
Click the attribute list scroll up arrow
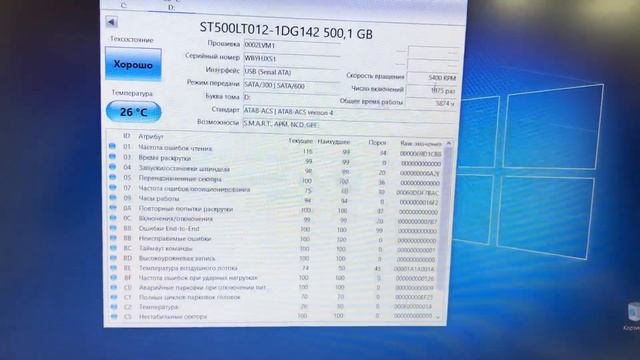point(449,143)
